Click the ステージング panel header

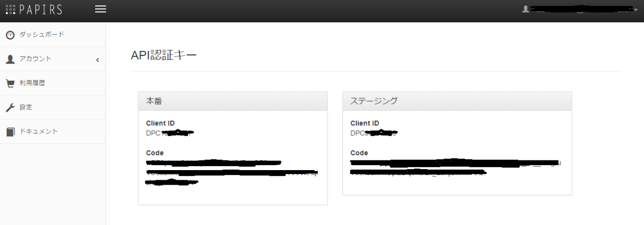(457, 101)
